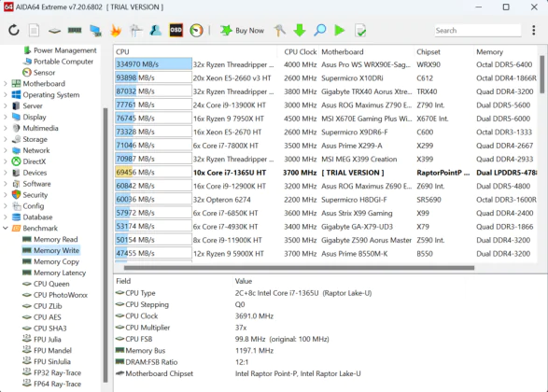Expand the Display tree node
Image resolution: width=548 pixels, height=392 pixels.
point(6,117)
